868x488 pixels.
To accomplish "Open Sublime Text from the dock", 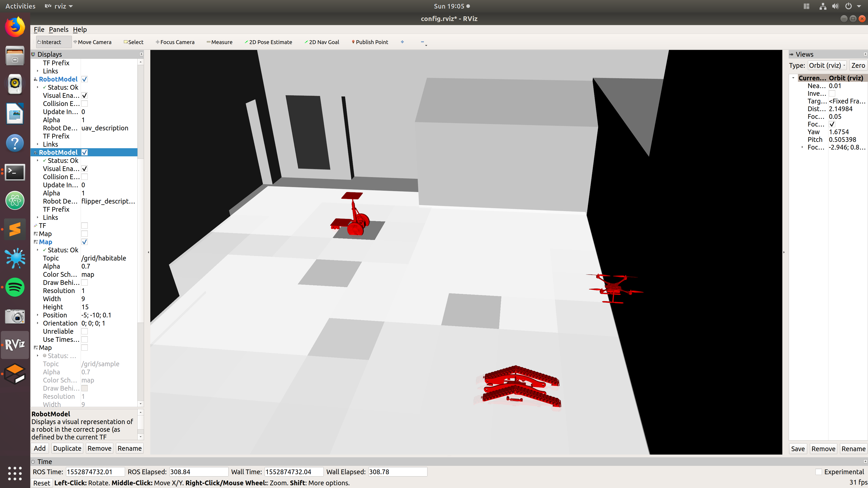I will coord(15,229).
